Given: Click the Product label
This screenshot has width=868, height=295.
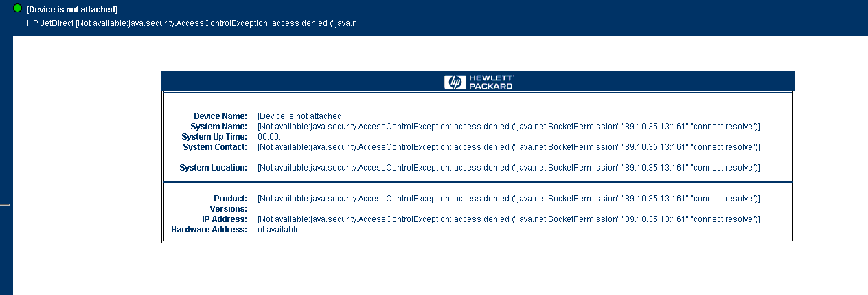Looking at the screenshot, I should coord(231,199).
